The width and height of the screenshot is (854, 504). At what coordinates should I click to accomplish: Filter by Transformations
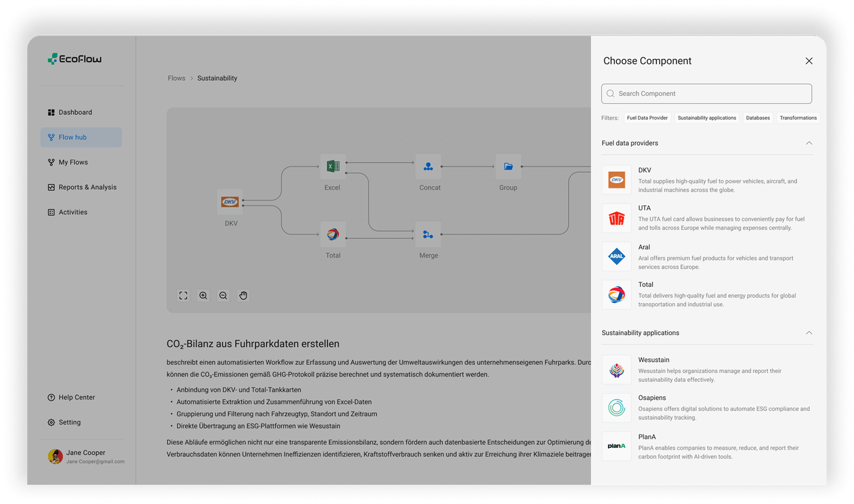pos(798,118)
